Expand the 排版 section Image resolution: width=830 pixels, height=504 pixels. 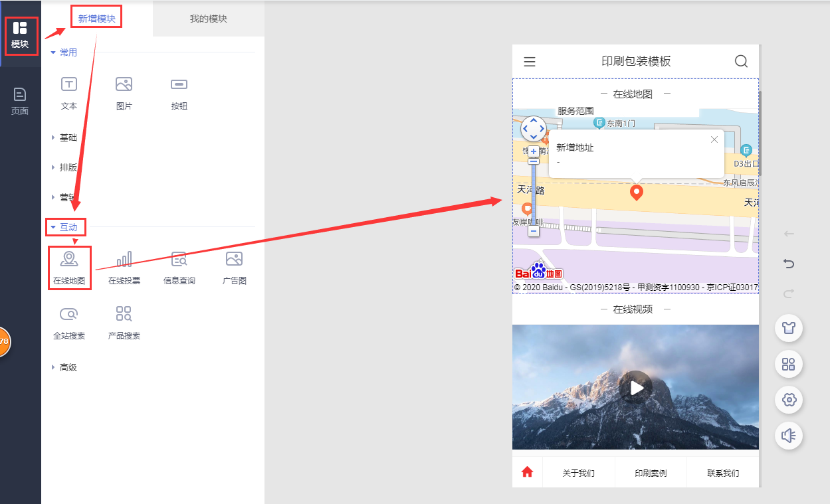coord(64,167)
